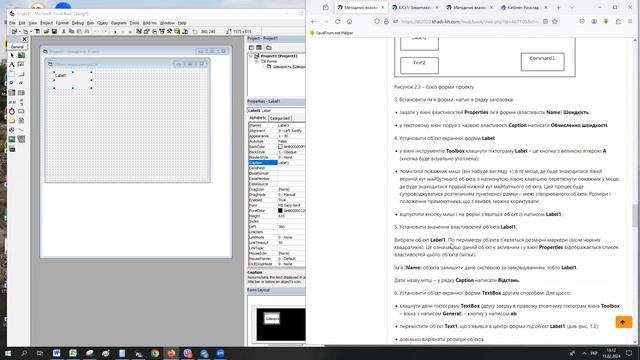The image size is (640, 360).
Task: Open Firefox list all tabs dropdown
Action: tap(571, 7)
